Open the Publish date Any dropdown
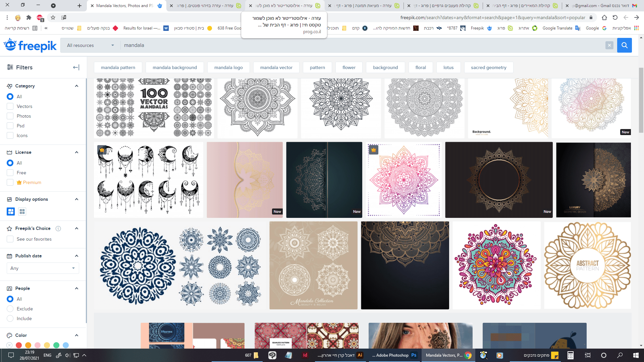644x362 pixels. point(43,268)
